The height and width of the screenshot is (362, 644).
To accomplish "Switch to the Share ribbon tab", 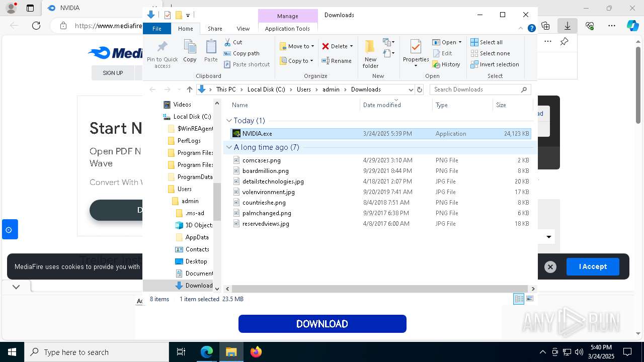I will click(215, 29).
